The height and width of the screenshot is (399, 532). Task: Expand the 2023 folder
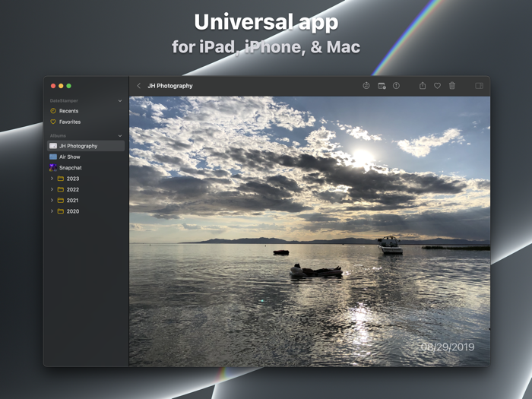coord(52,179)
